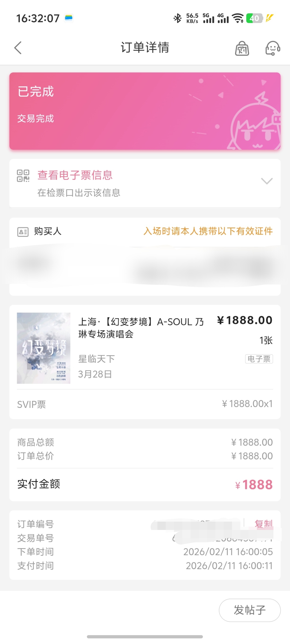290x644 pixels.
Task: Tap the 电子票 tag
Action: coord(259,359)
